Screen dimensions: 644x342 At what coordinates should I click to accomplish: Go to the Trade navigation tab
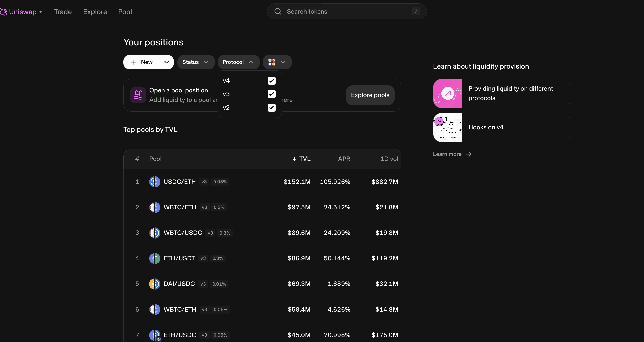click(63, 12)
